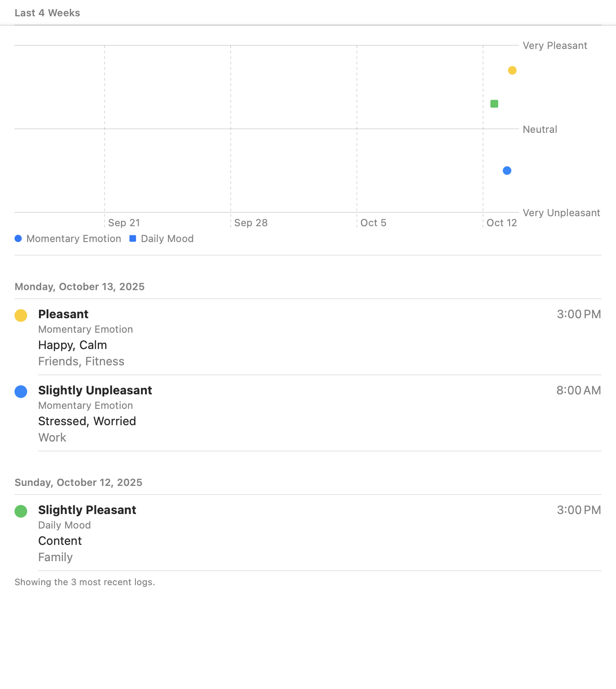Click the Monday, October 13, 2025 header

point(80,286)
